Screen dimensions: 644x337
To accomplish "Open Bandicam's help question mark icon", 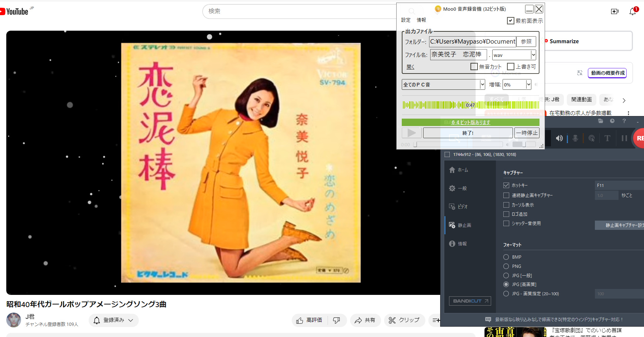I will point(624,121).
